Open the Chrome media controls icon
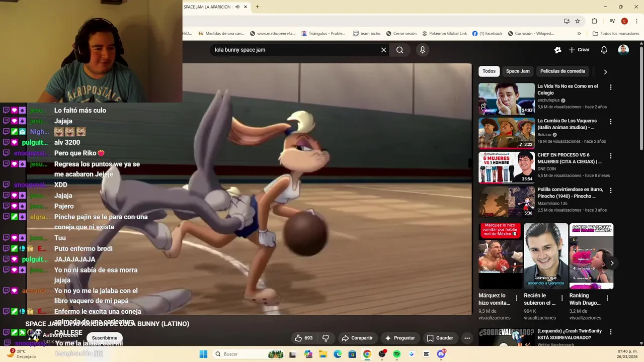This screenshot has width=644, height=362. click(x=612, y=21)
